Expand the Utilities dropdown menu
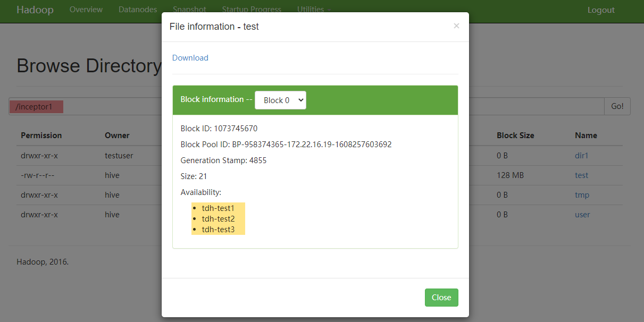This screenshot has height=322, width=644. [x=314, y=10]
